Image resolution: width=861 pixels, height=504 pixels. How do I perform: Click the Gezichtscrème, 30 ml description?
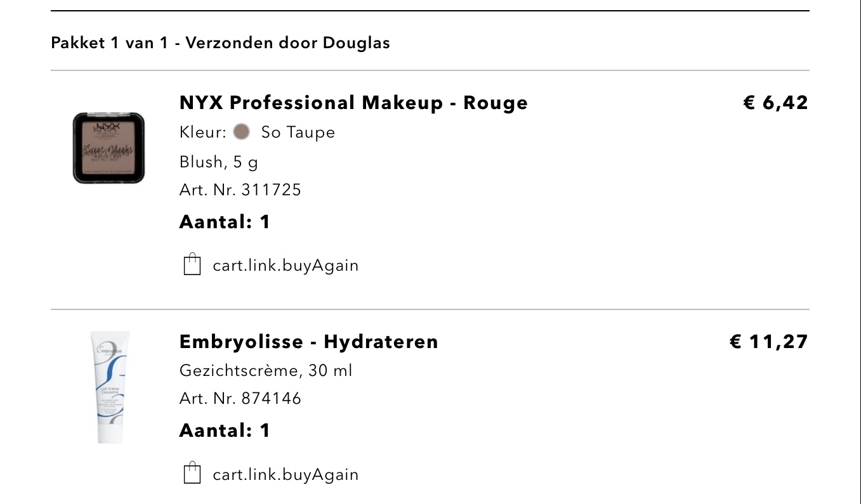(x=266, y=370)
